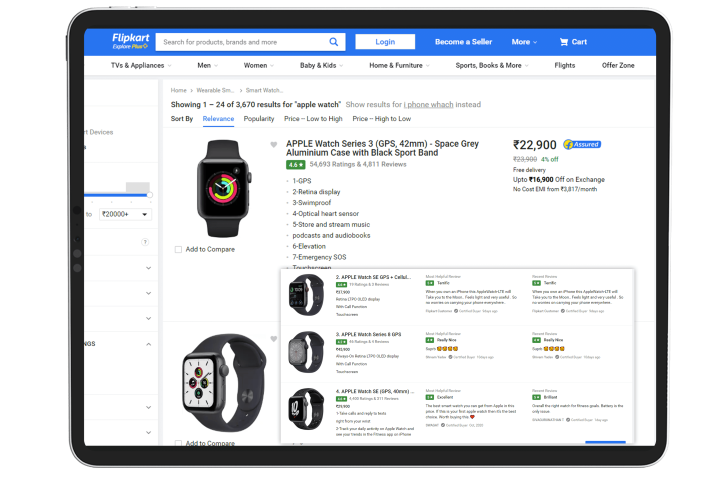Sort by Popularity

click(259, 119)
